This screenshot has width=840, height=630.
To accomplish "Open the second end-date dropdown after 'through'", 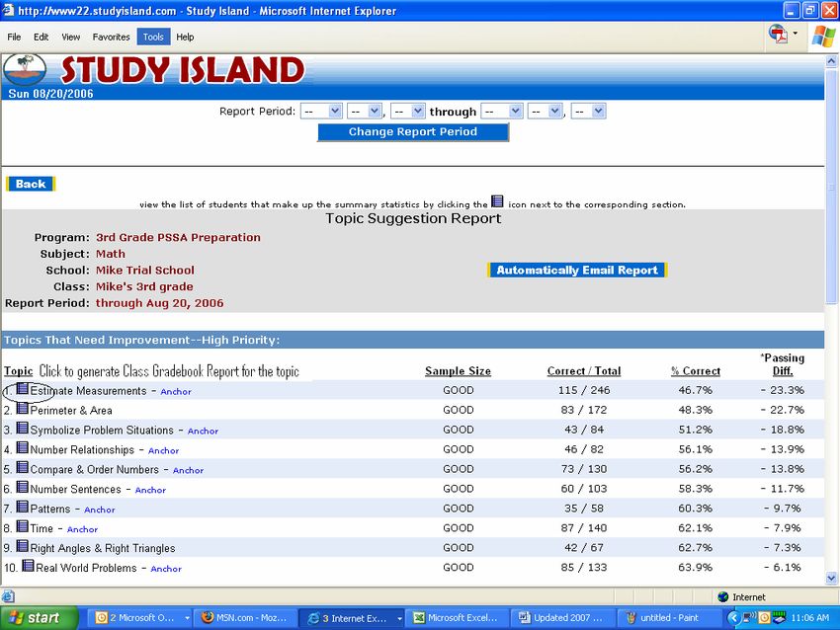I will [545, 112].
